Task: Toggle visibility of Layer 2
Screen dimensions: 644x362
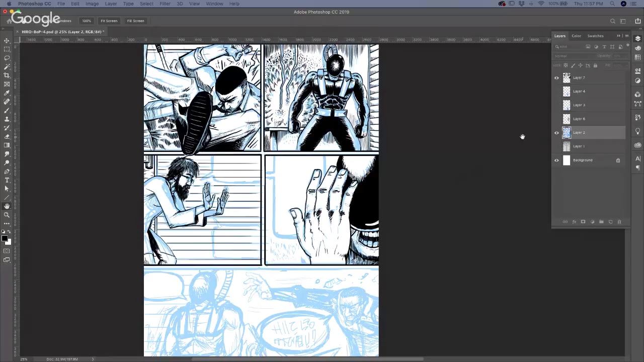Action: click(556, 133)
